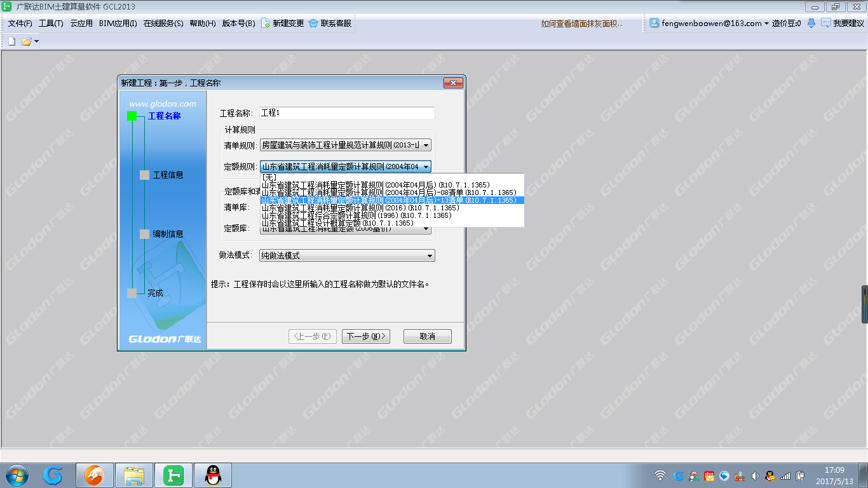Select the 编制信息 step marker
This screenshot has width=868, height=488.
click(x=144, y=234)
